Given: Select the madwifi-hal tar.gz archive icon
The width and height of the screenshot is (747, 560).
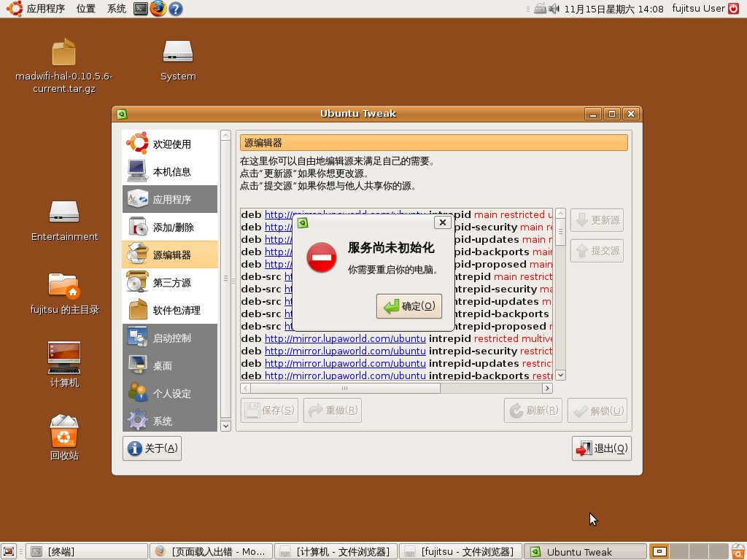Looking at the screenshot, I should click(x=64, y=52).
